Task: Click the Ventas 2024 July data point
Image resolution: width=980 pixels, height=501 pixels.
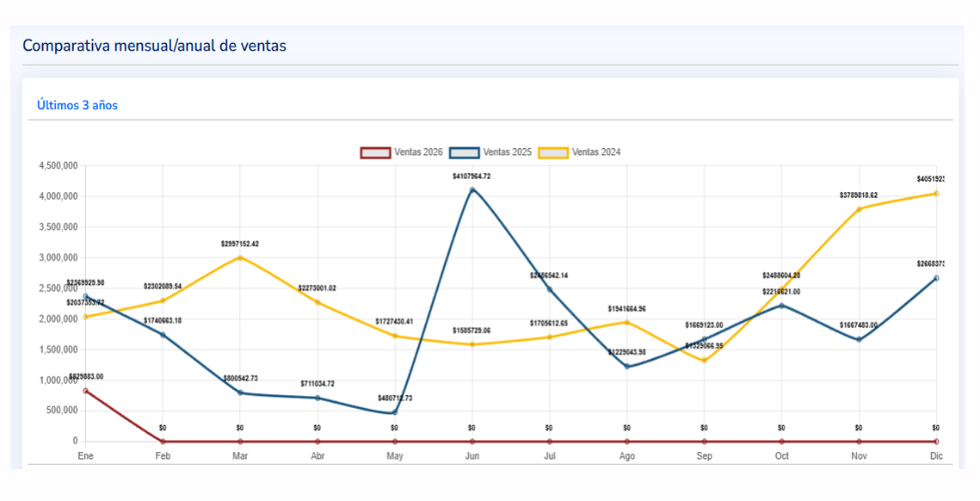Action: pyautogui.click(x=549, y=337)
